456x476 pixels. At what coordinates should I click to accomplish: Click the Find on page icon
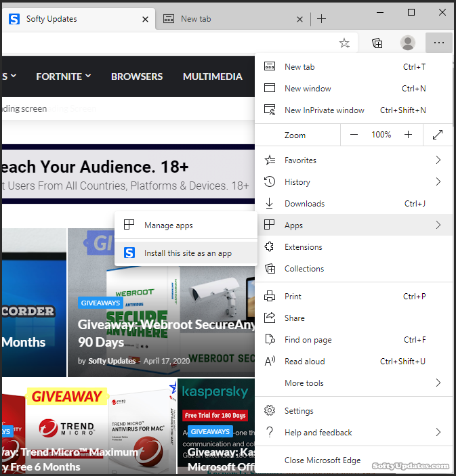(x=270, y=339)
